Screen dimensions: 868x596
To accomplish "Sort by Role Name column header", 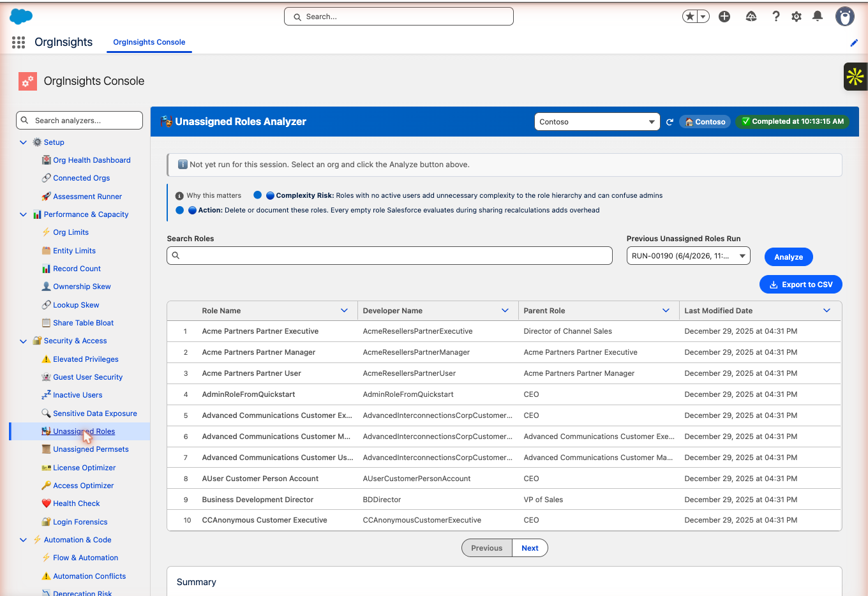I will 221,311.
